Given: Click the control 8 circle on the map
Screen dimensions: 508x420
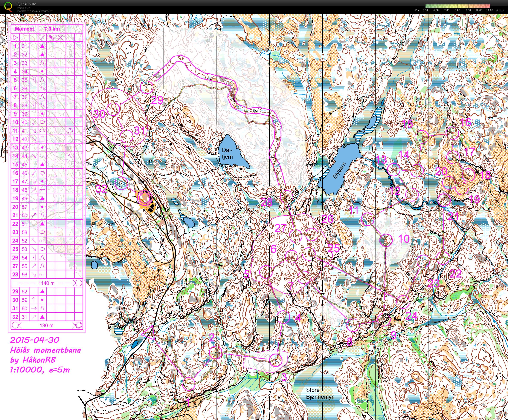Looking at the screenshot, I should pos(353,325).
